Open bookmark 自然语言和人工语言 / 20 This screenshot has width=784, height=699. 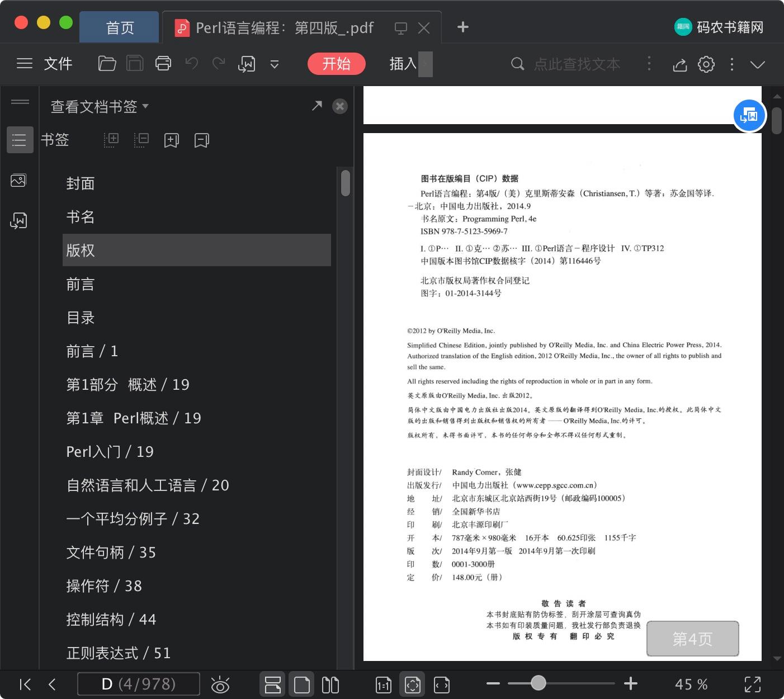click(196, 485)
